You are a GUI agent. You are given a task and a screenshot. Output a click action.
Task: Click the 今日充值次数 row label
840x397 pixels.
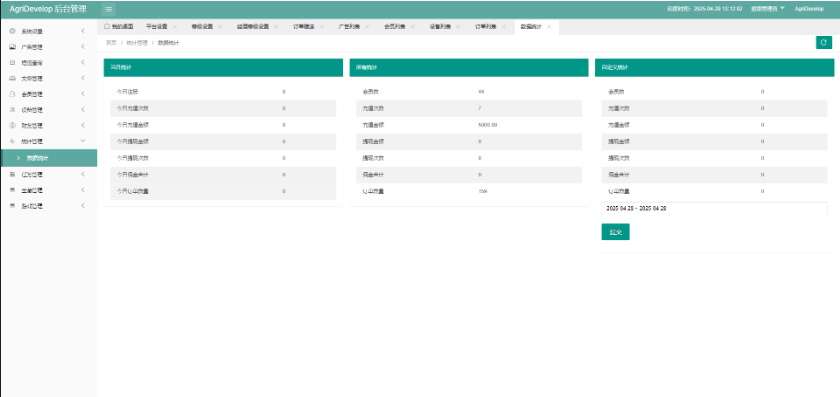(x=132, y=108)
